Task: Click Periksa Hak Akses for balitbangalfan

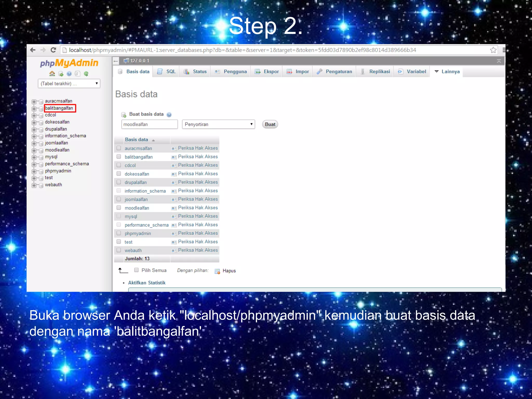Action: [198, 157]
